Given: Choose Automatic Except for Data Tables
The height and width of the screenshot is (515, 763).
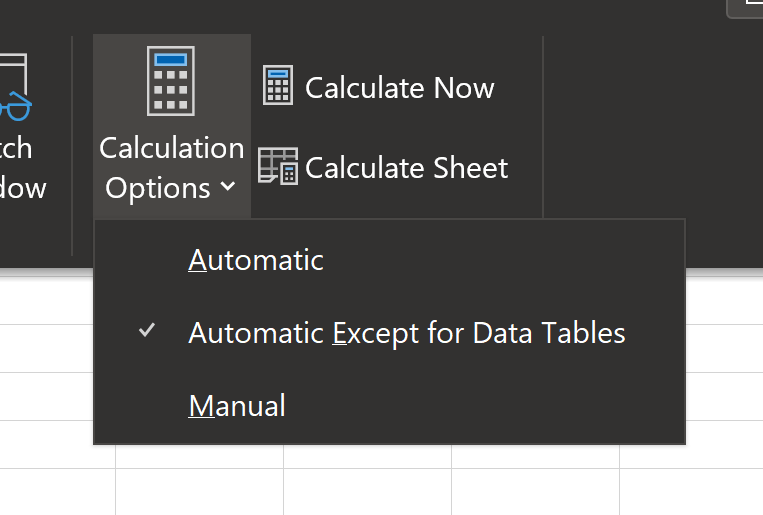Looking at the screenshot, I should click(x=406, y=332).
